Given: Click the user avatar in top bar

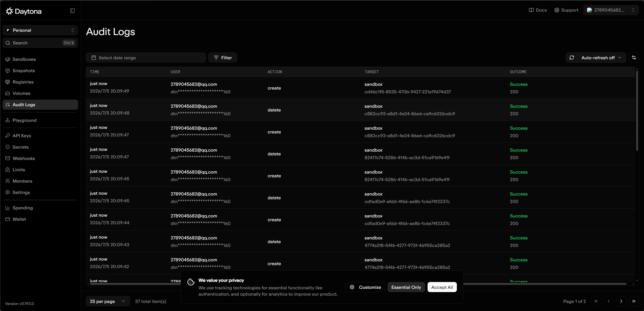Looking at the screenshot, I should (589, 10).
